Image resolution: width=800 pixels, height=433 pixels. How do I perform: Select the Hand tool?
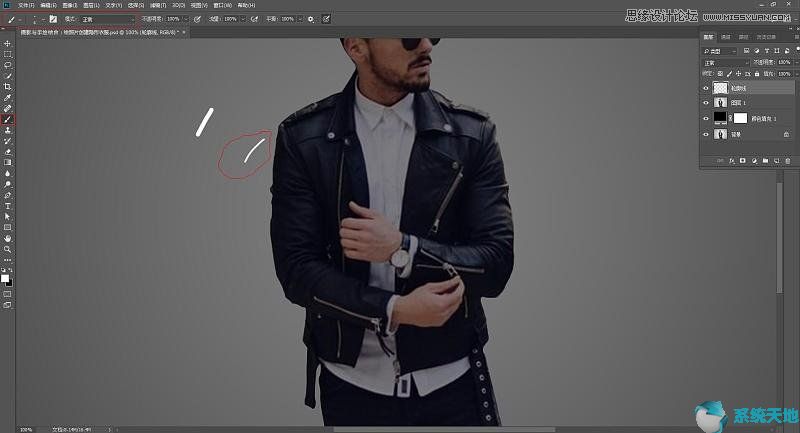[7, 238]
